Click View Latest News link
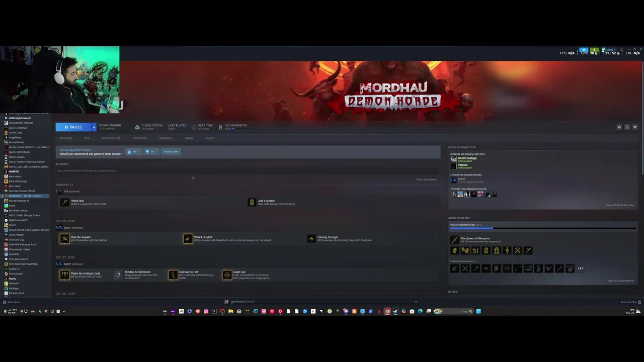The width and height of the screenshot is (644, 362). click(426, 179)
